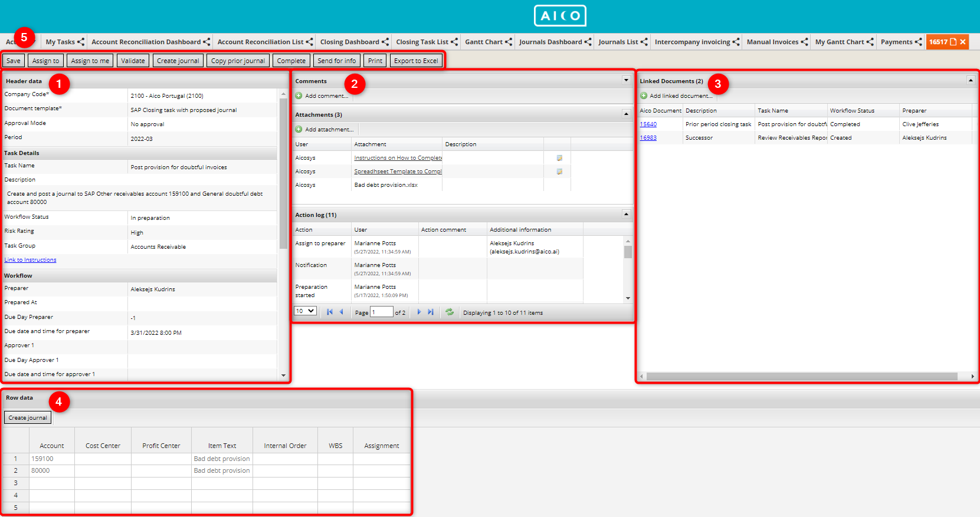
Task: Click share icon beside Closing Dashboard tab
Action: point(385,42)
